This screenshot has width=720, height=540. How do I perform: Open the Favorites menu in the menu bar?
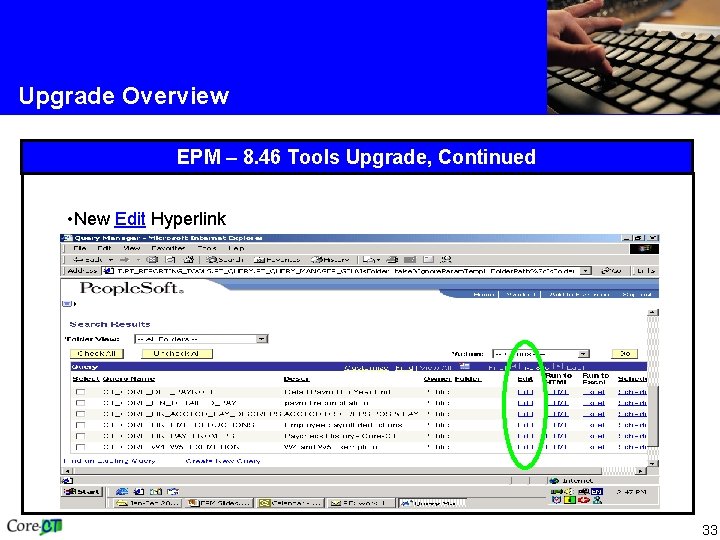(168, 248)
